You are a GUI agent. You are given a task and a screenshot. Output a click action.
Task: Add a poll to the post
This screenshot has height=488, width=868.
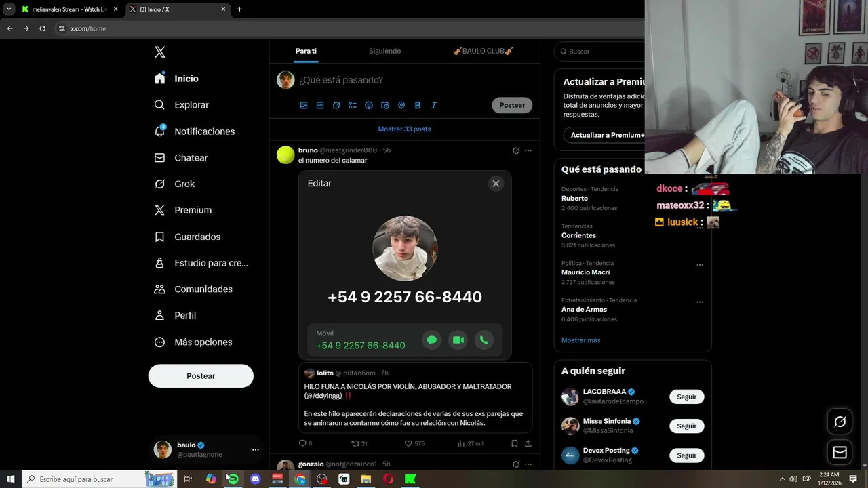(353, 106)
